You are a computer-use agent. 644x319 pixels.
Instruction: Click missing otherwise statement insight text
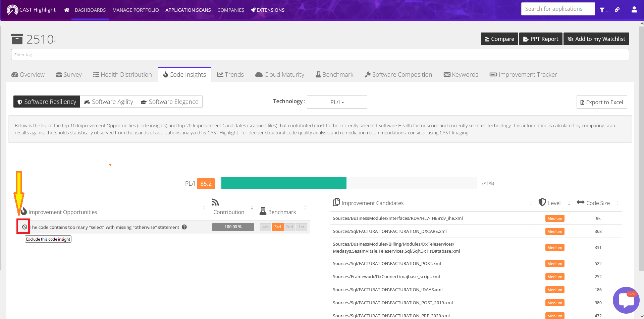tap(105, 227)
